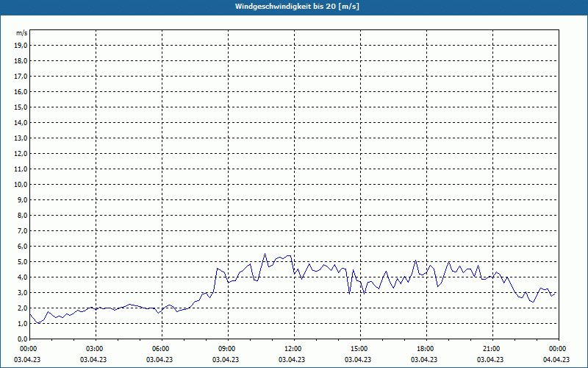Click the "10,0" y-axis label
The height and width of the screenshot is (368, 588).
(21, 185)
